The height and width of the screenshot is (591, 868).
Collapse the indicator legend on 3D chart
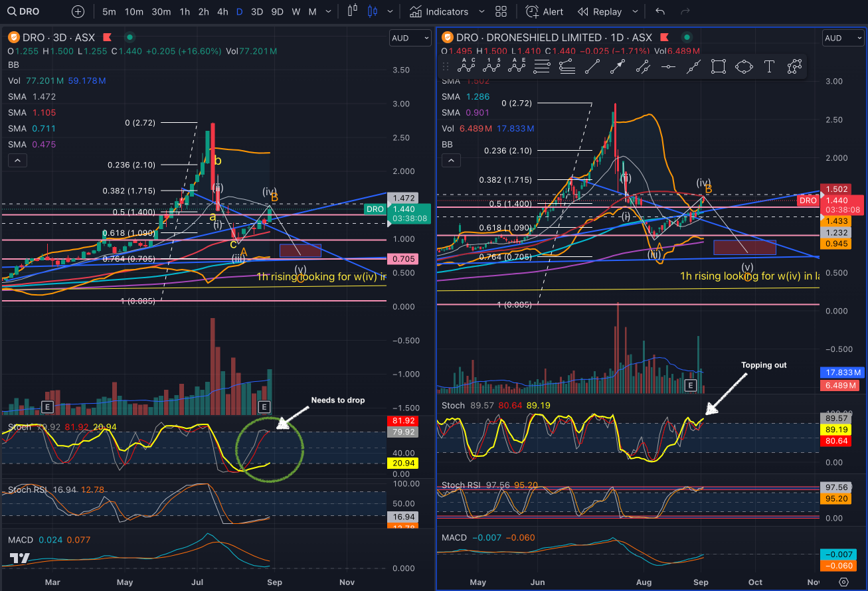(x=17, y=160)
